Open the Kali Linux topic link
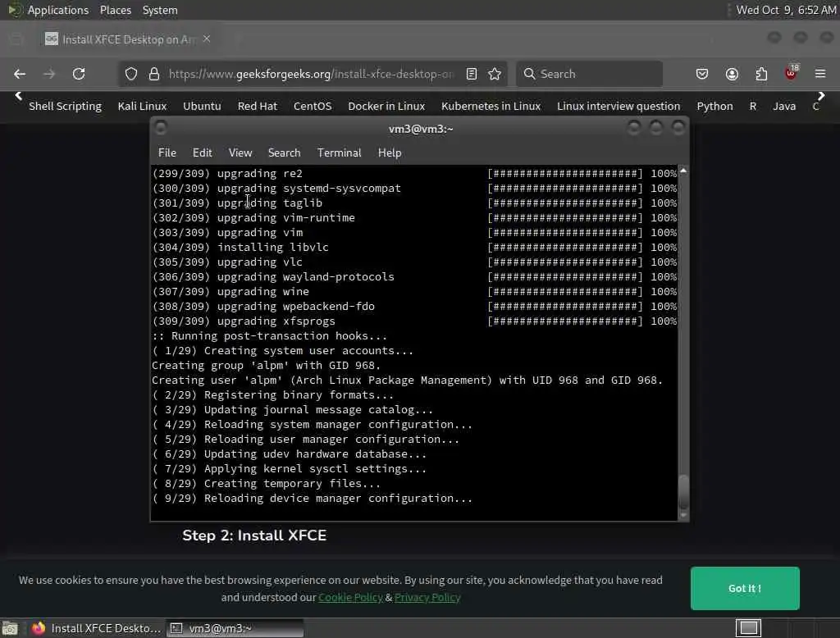Screen dimensions: 840x638 (142, 106)
